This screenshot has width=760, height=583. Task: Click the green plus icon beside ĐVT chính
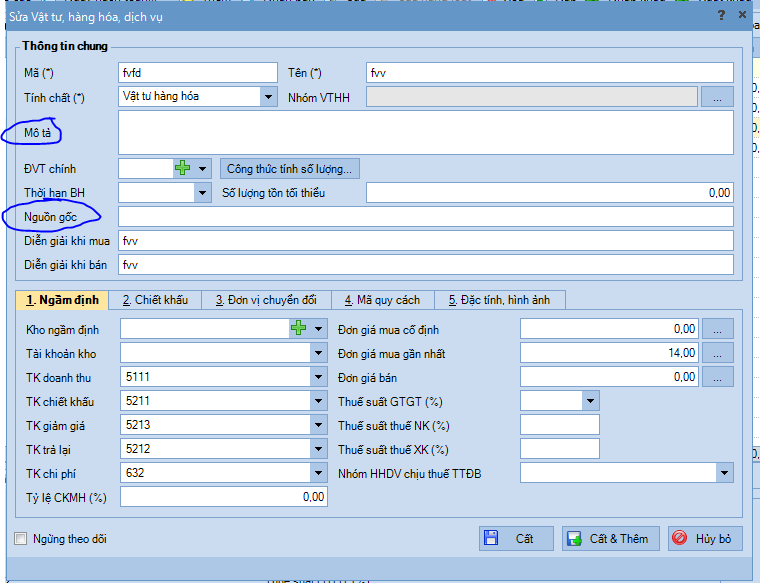182,169
